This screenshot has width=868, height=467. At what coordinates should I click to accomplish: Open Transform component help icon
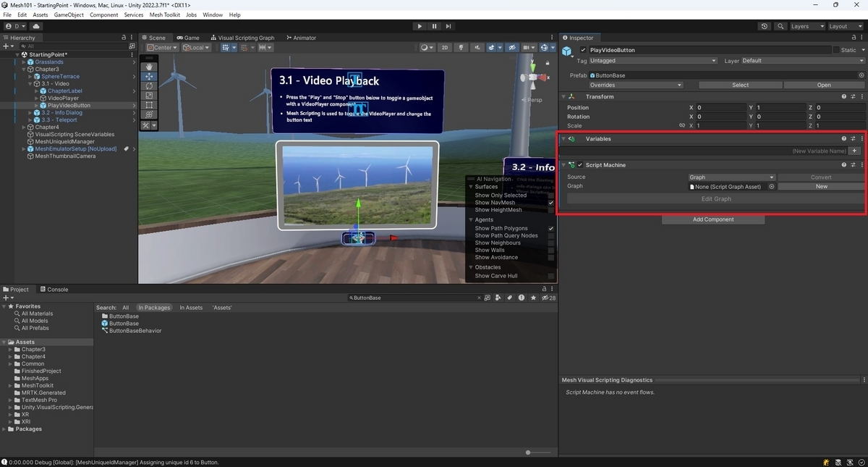[x=843, y=96]
